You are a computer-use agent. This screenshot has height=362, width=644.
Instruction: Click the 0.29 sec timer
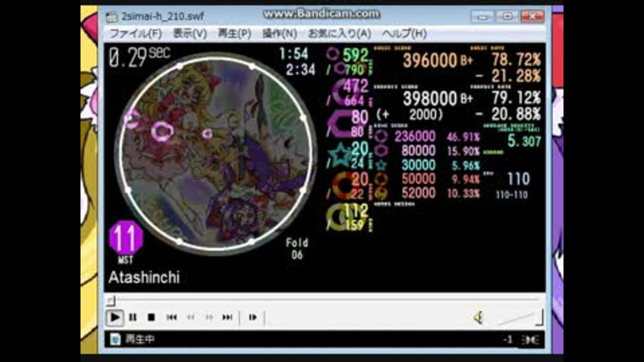coord(140,56)
